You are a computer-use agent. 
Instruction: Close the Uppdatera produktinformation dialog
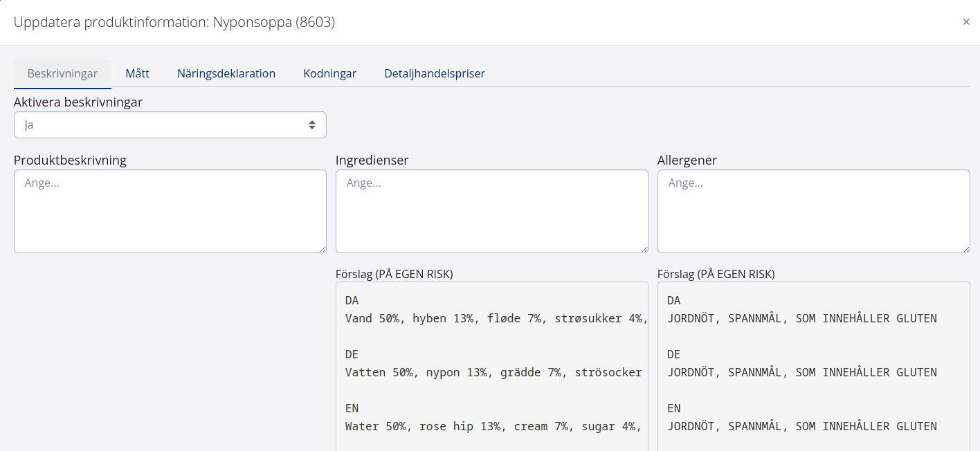coord(966,21)
